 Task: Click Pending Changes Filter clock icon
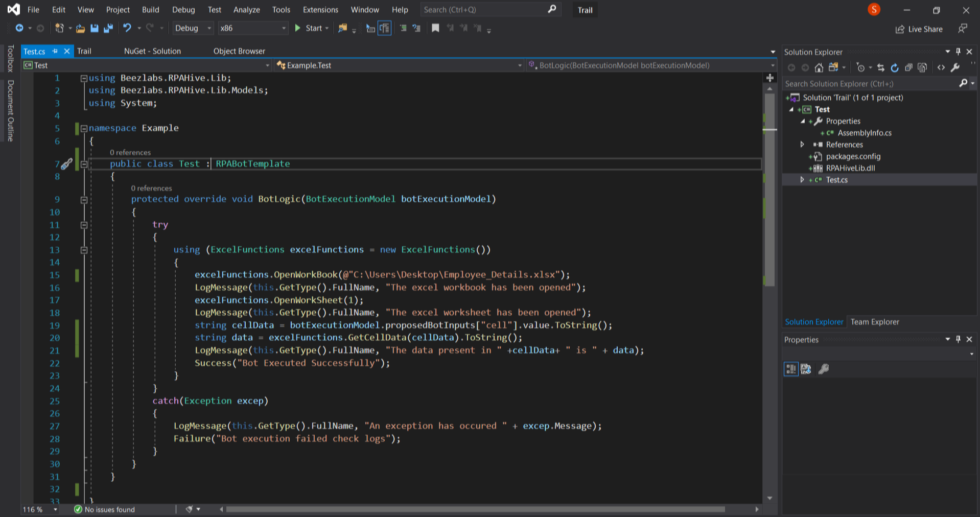[x=861, y=67]
